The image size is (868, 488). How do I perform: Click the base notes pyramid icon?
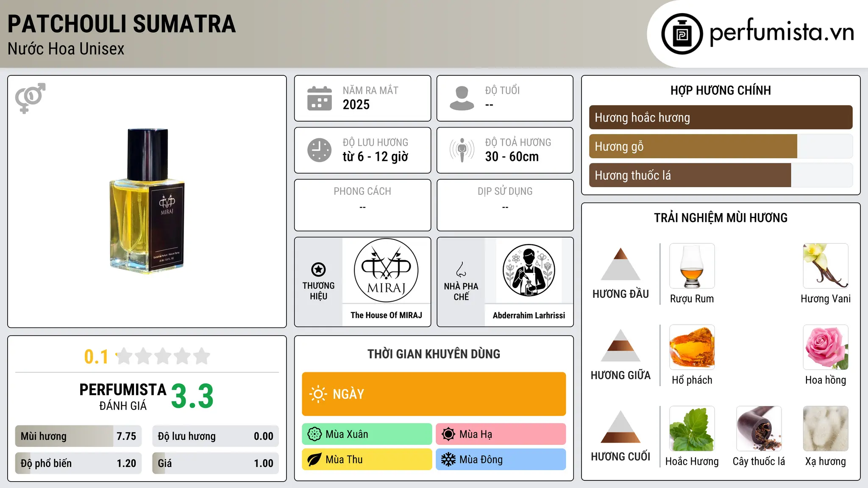[621, 427]
